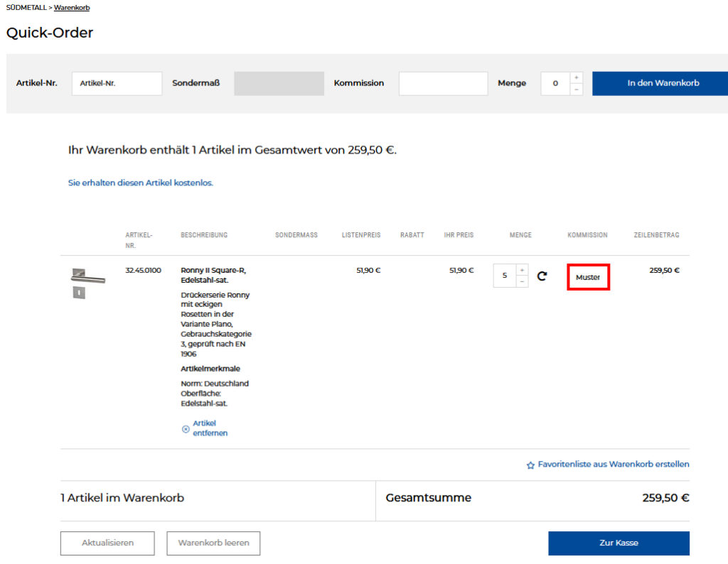Click the Muster Kommission field in cart
The image size is (728, 564).
588,277
